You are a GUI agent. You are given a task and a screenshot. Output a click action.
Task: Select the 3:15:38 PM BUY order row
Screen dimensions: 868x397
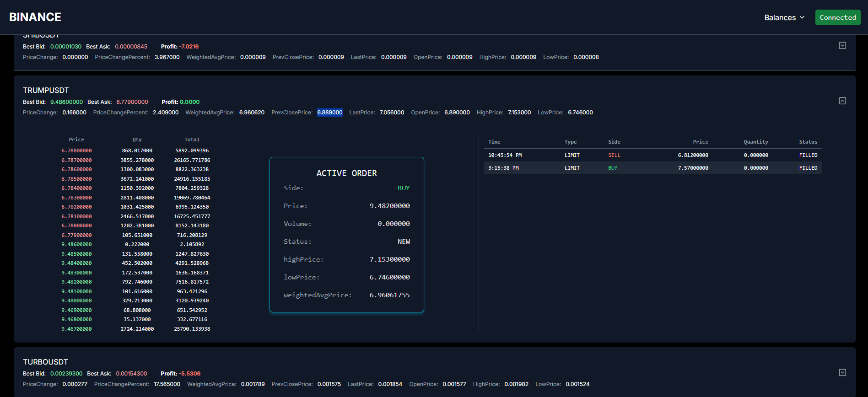pos(652,168)
